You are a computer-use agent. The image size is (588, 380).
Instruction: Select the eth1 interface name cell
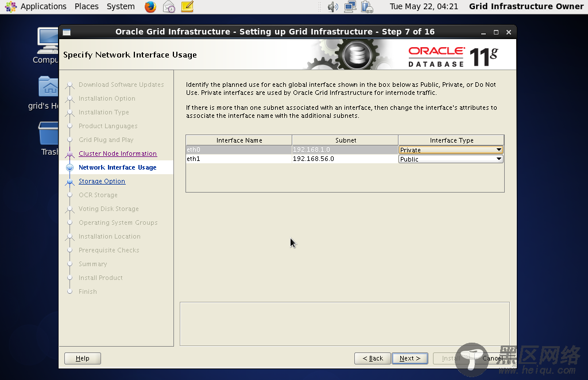click(239, 159)
